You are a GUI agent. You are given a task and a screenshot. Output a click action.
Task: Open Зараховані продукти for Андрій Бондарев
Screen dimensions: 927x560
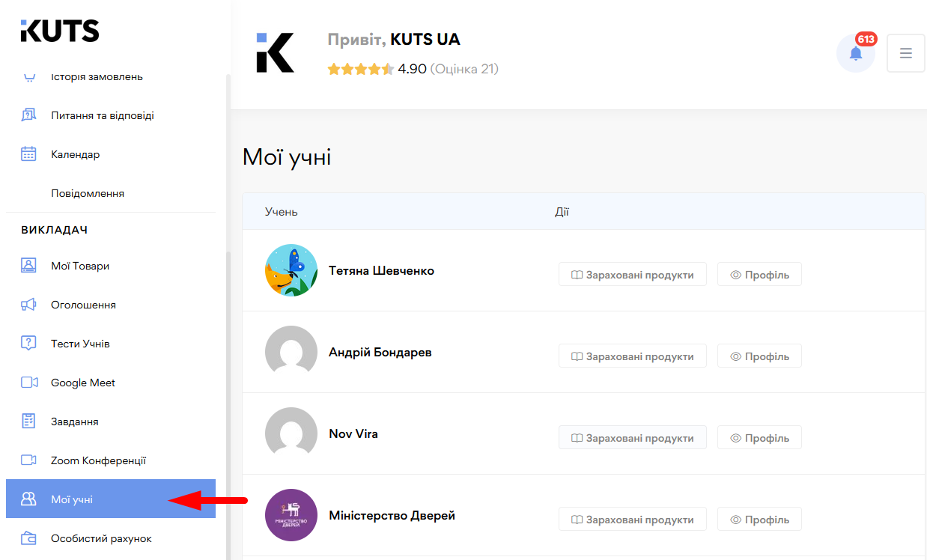point(633,356)
